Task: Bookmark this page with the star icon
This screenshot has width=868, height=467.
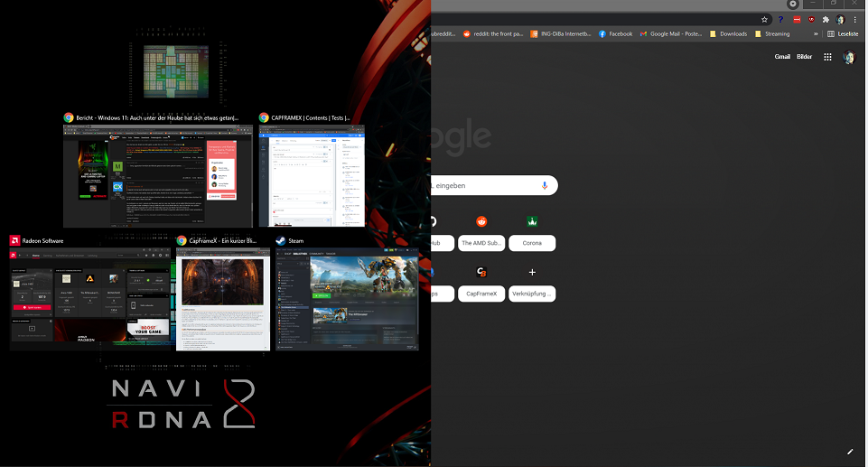Action: pos(764,19)
